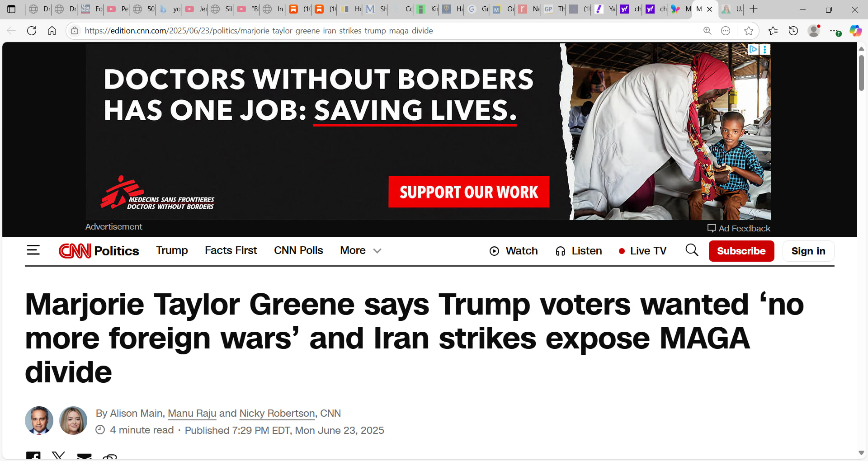This screenshot has height=461, width=868.
Task: Select the Trump navigation item
Action: pos(172,250)
